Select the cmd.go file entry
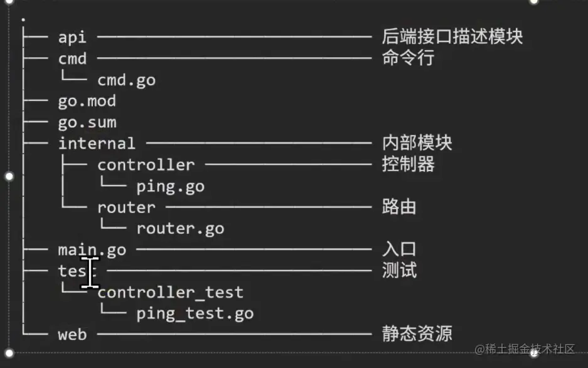The image size is (588, 368). pos(126,81)
